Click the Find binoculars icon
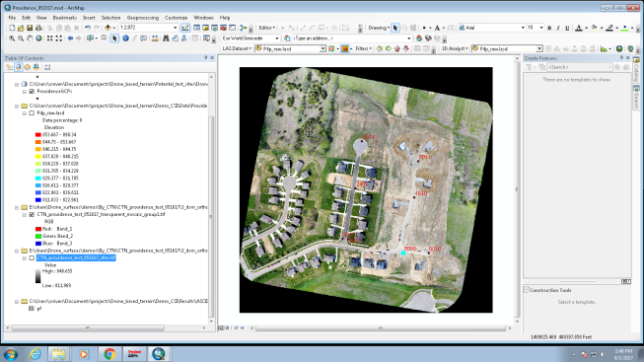Screen dimensions: 644x362 pos(166,38)
